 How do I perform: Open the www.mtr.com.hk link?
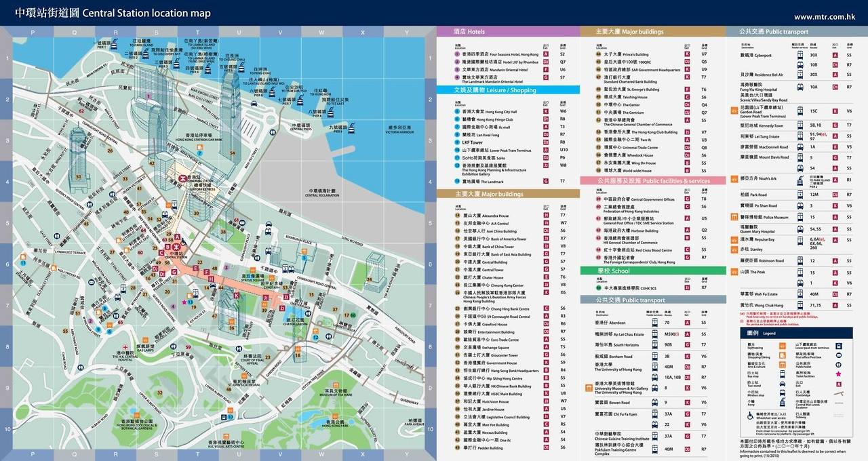click(825, 15)
